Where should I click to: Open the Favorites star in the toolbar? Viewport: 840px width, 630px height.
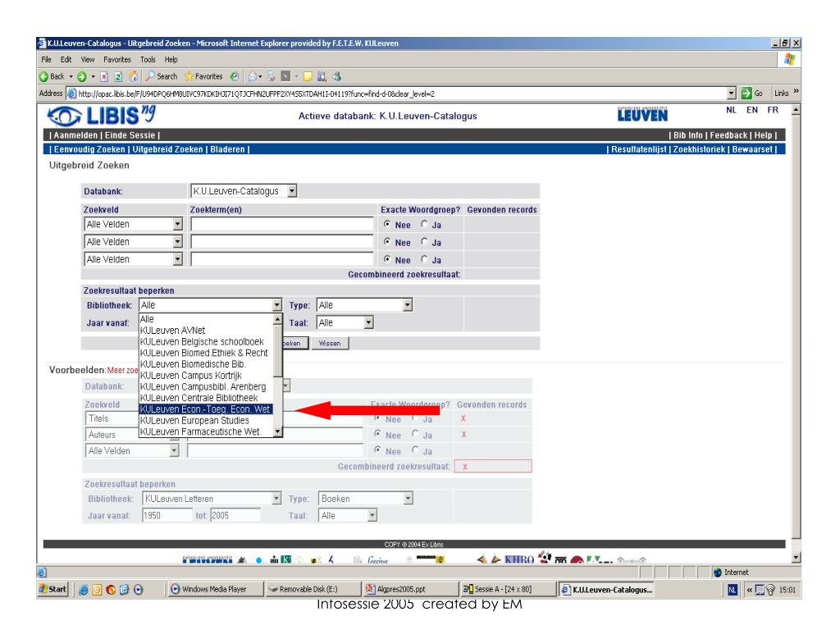203,76
